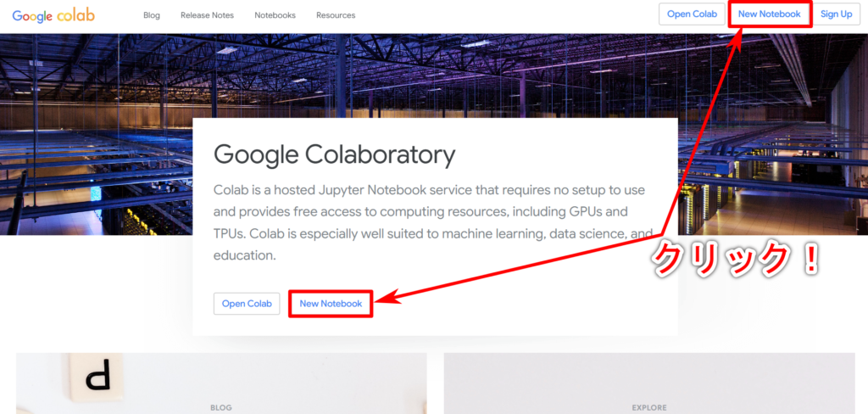Open the Blog menu item

click(152, 15)
